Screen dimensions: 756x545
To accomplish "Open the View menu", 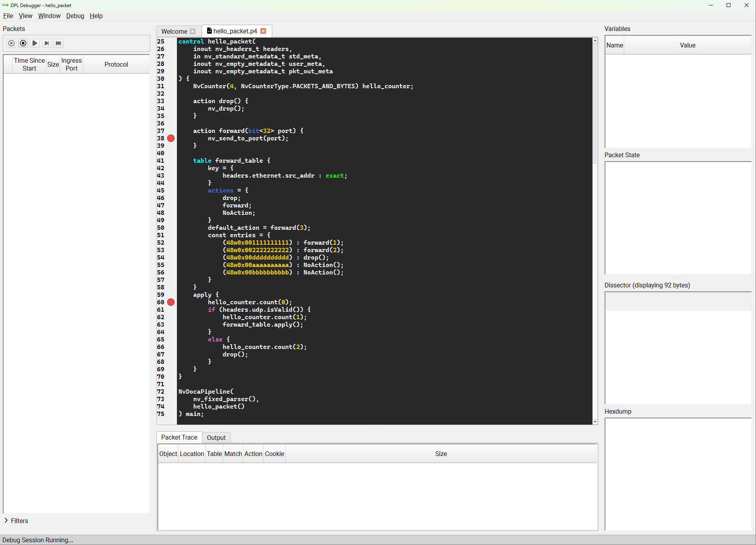I will 26,16.
